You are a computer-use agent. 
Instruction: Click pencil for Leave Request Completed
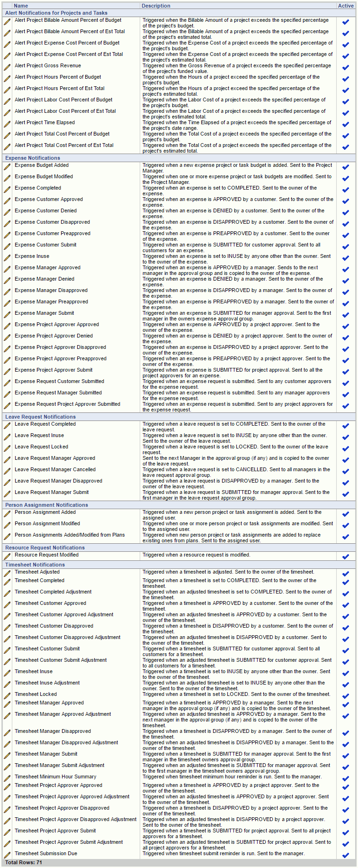[7, 426]
